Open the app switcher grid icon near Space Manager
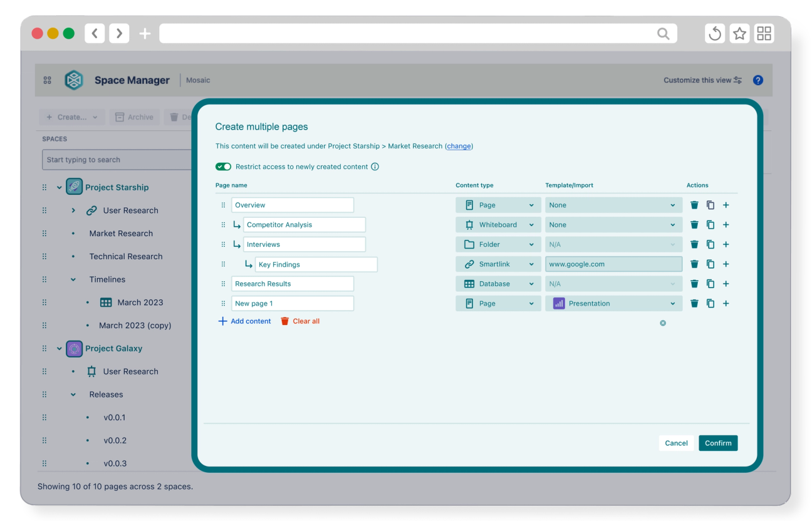This screenshot has height=521, width=812. (x=47, y=80)
